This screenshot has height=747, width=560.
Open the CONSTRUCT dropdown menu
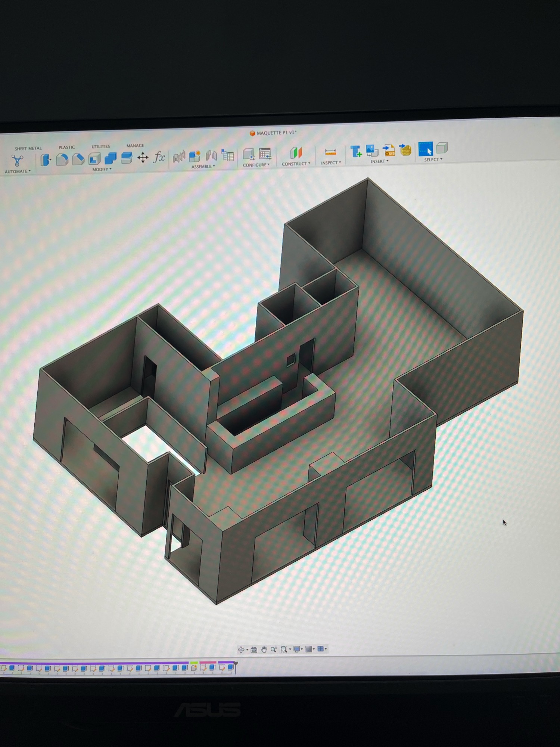296,164
